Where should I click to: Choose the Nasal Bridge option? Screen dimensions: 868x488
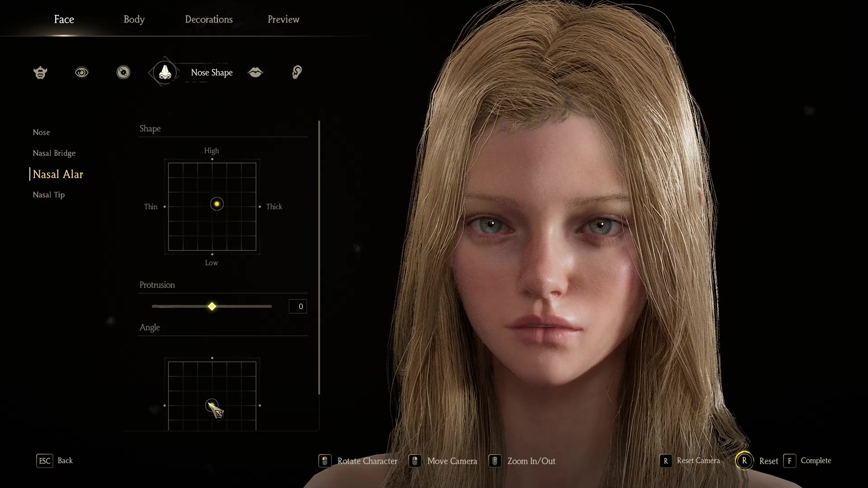[54, 153]
